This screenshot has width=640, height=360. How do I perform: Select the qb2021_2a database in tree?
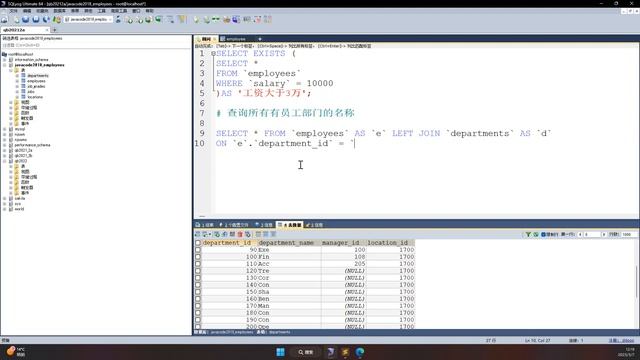click(23, 150)
